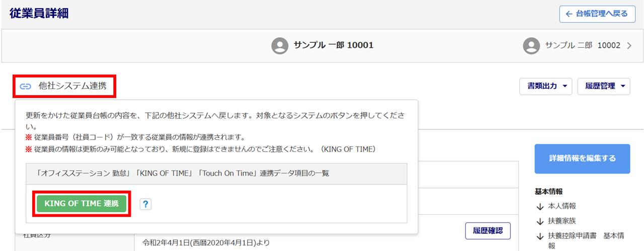The width and height of the screenshot is (644, 251).
Task: Open the 履歴管理 dropdown
Action: [x=604, y=86]
